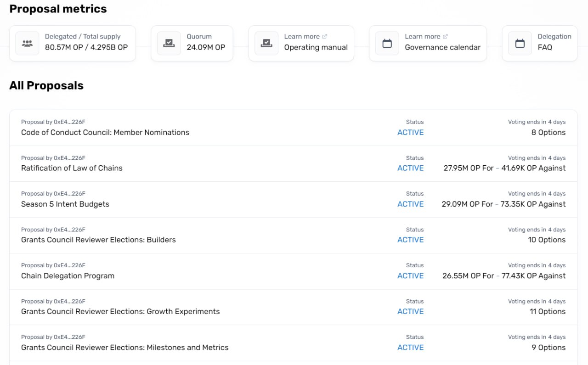Click the delegates people icon
The width and height of the screenshot is (588, 365).
tap(27, 43)
